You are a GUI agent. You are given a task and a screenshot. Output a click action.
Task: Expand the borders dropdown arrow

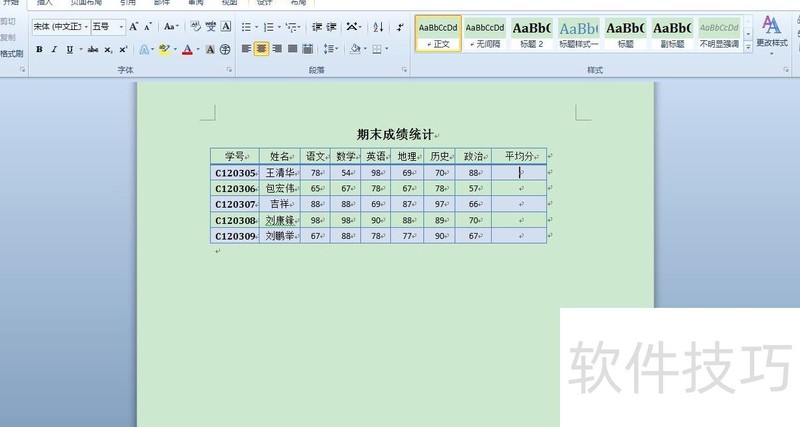(x=386, y=49)
